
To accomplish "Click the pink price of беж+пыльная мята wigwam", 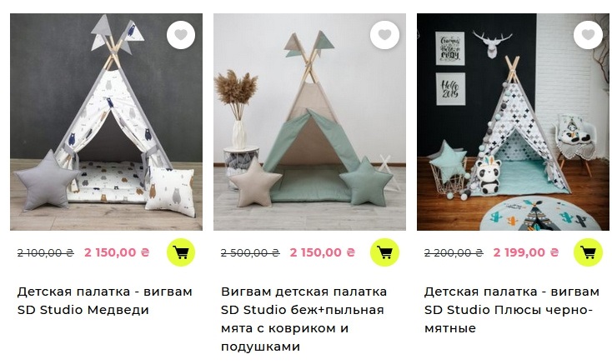I will coord(323,252).
